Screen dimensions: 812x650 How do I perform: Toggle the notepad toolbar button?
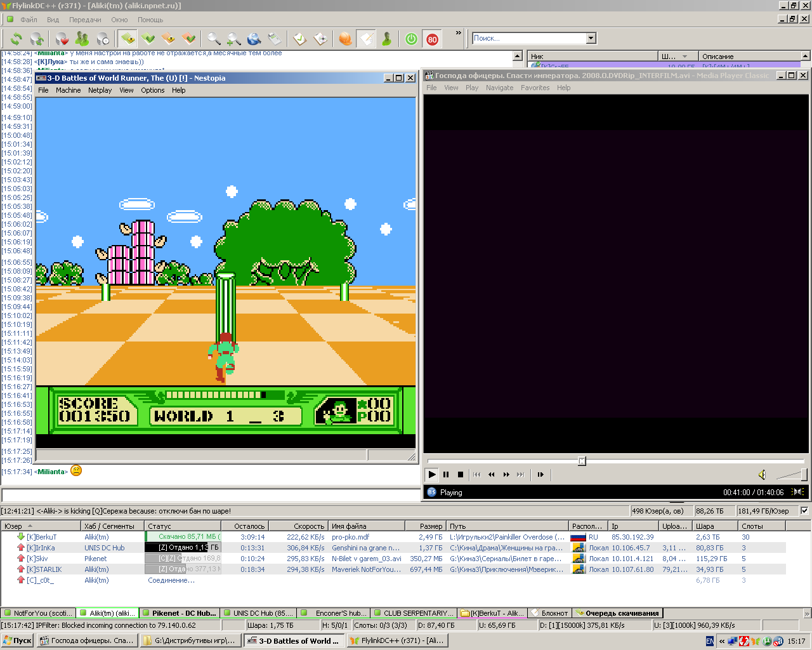click(366, 39)
